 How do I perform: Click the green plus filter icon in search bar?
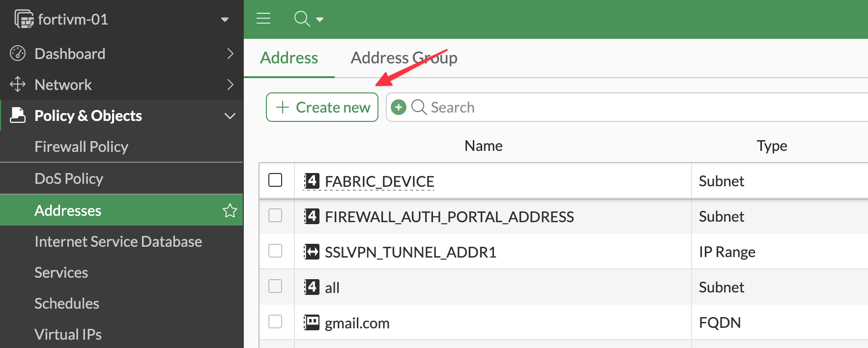399,107
